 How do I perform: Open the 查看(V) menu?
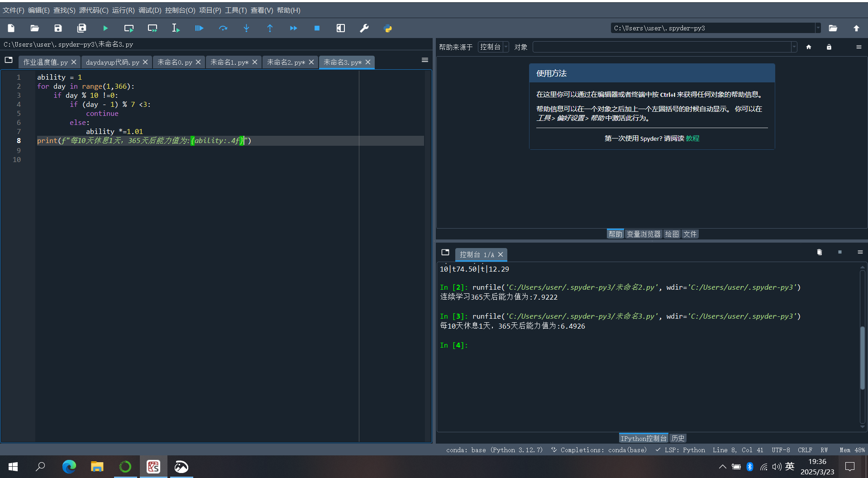coord(262,10)
